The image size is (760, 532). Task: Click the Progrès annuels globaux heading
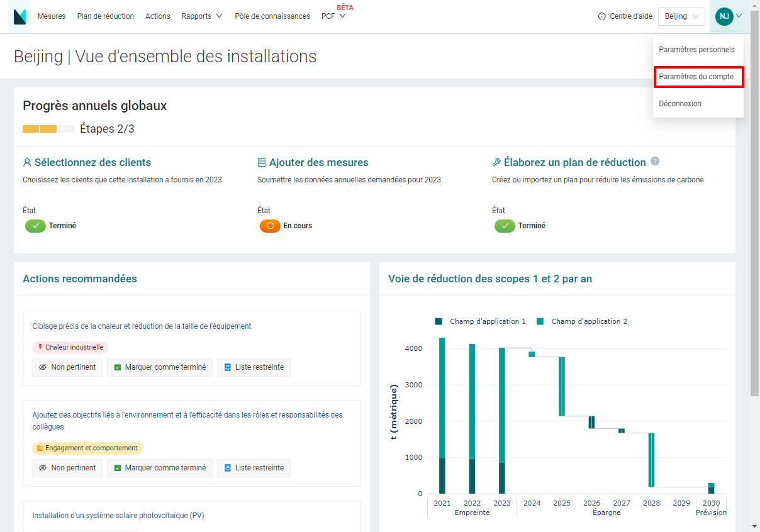95,106
